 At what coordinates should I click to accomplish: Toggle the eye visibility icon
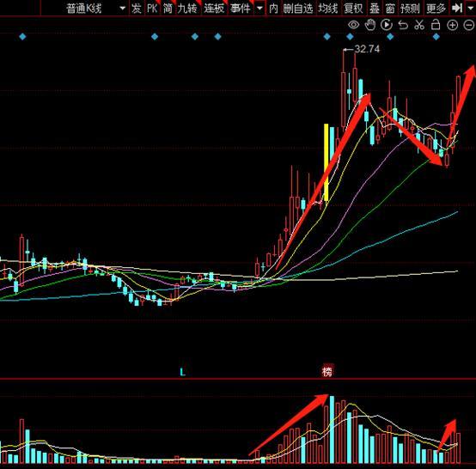tap(354, 25)
